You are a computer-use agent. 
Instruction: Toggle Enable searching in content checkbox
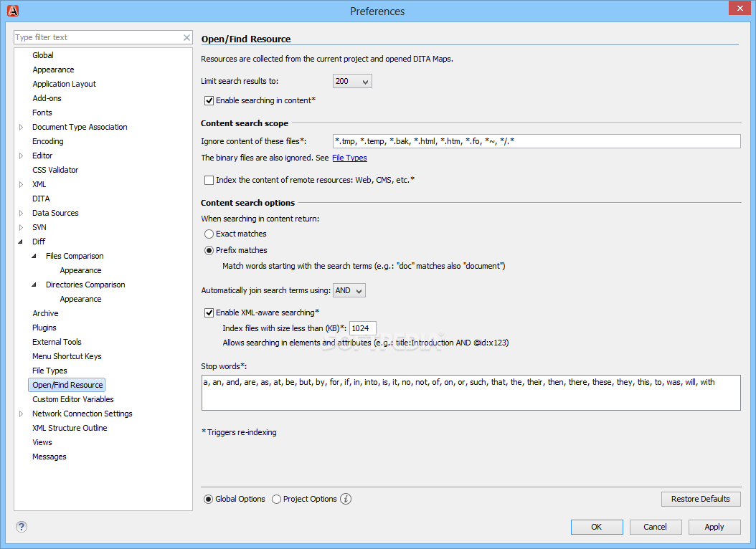(209, 100)
